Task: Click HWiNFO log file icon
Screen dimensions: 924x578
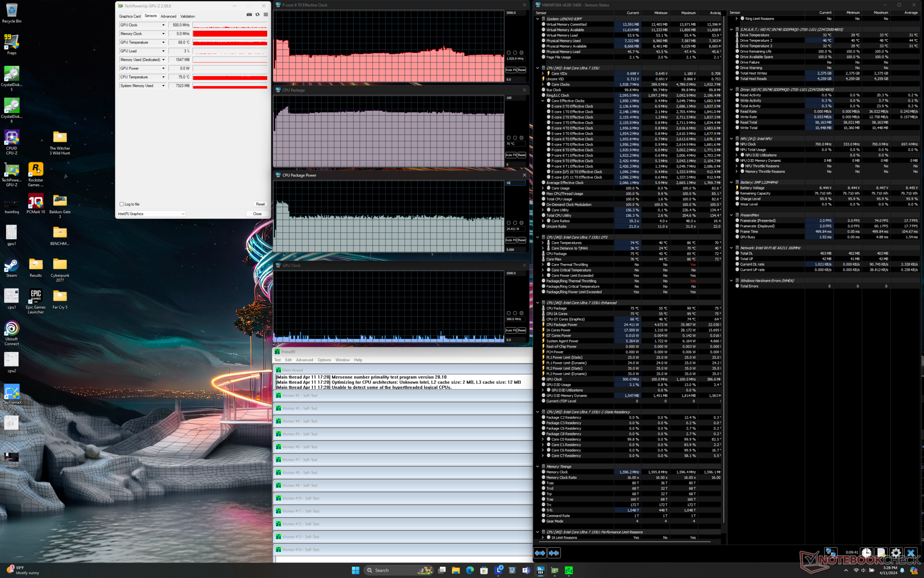Action: 881,553
